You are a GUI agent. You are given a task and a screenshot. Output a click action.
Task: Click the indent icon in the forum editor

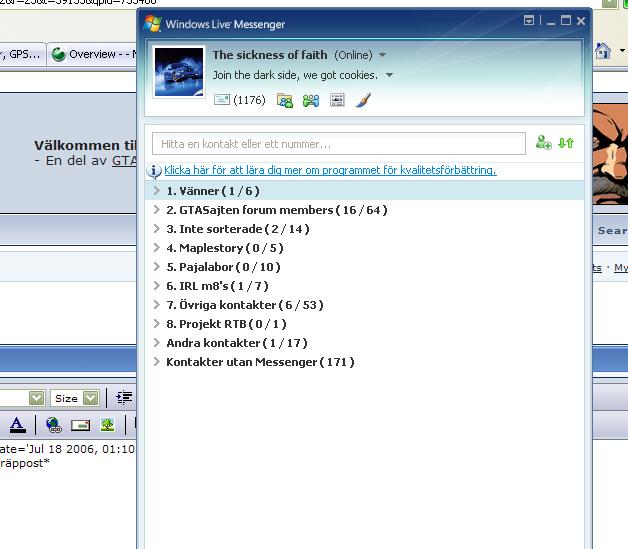124,398
